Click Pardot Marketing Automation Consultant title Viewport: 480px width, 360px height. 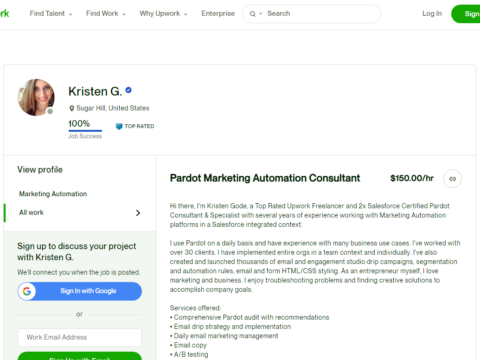[x=265, y=178]
